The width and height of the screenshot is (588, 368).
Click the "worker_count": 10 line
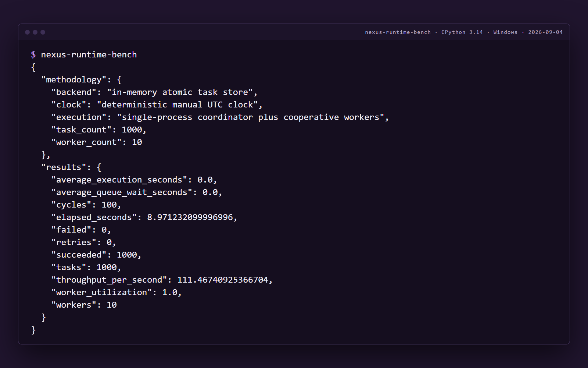97,142
